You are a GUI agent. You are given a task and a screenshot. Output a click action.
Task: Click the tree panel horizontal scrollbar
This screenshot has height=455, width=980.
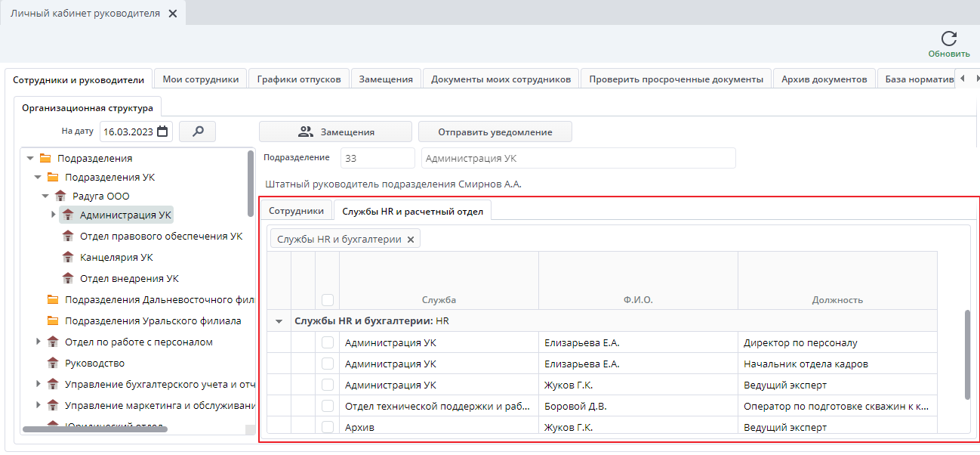point(95,429)
